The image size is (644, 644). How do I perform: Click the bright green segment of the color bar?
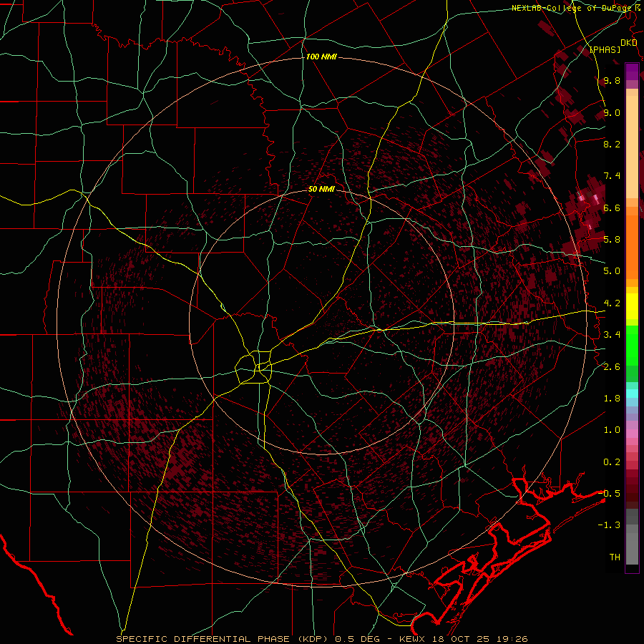coord(632,346)
